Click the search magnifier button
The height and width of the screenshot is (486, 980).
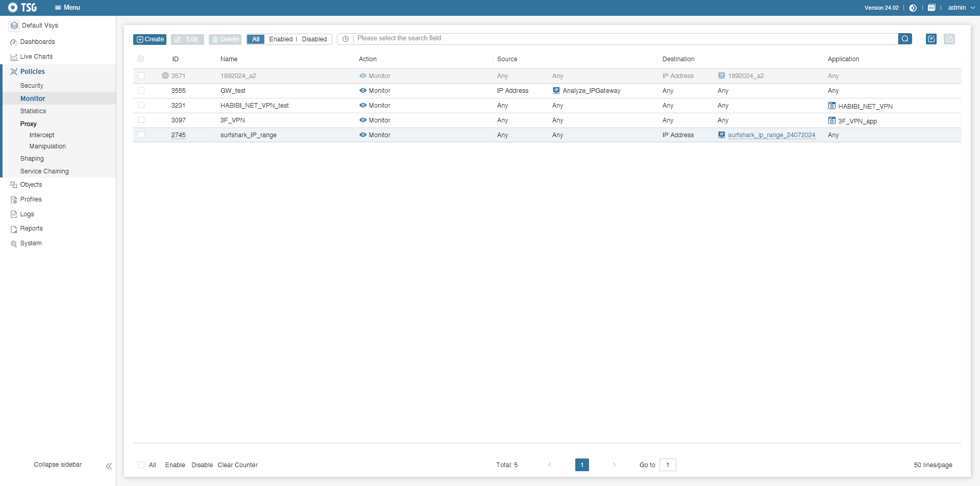pos(904,39)
